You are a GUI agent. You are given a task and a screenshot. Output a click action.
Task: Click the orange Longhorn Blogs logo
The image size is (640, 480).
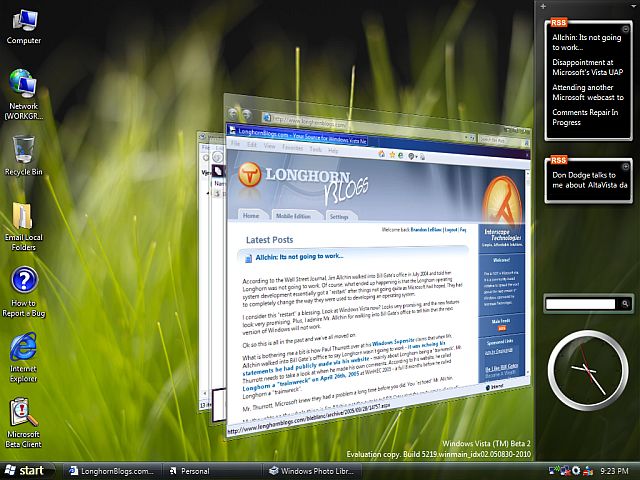(250, 176)
